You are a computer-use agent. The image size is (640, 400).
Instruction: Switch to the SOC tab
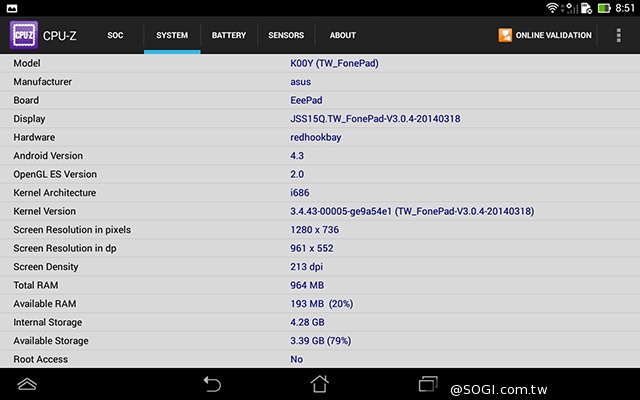tap(115, 35)
